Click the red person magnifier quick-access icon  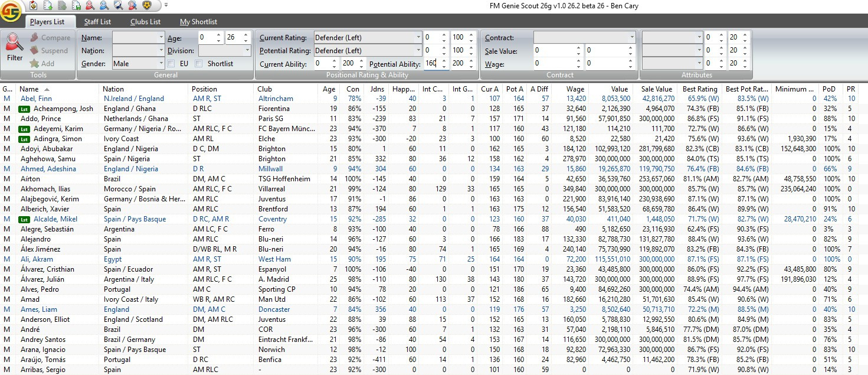tap(90, 5)
